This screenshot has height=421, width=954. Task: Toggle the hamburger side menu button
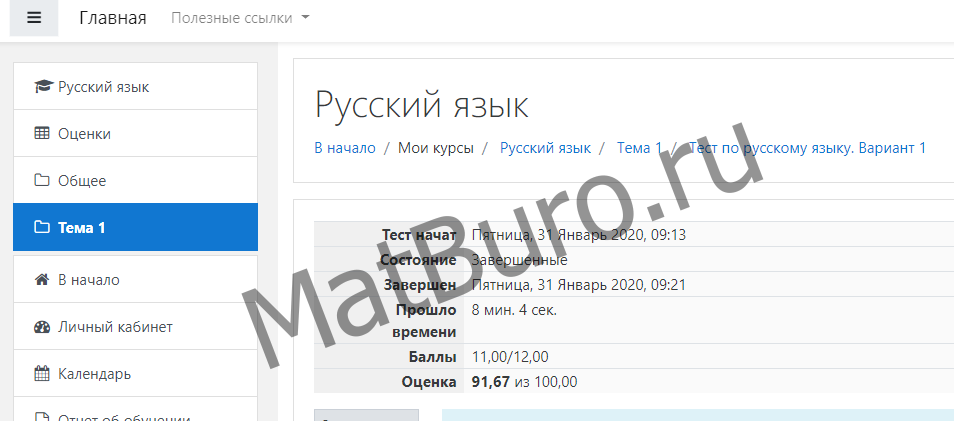[34, 18]
